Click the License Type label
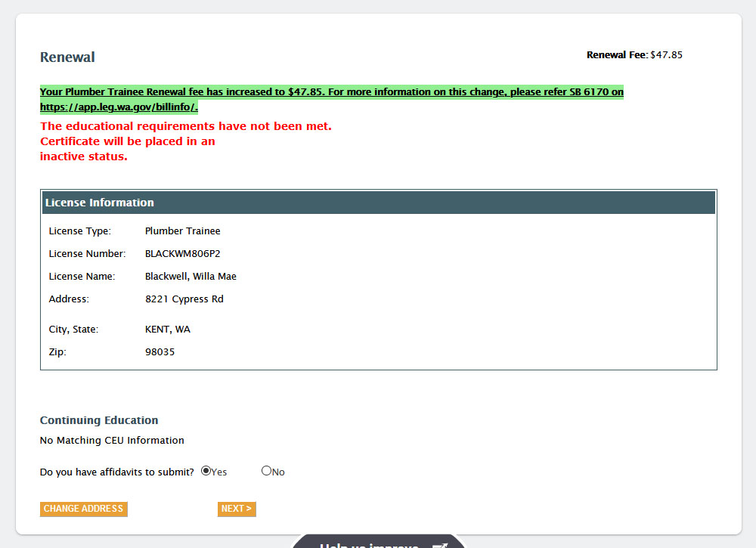 (x=80, y=231)
